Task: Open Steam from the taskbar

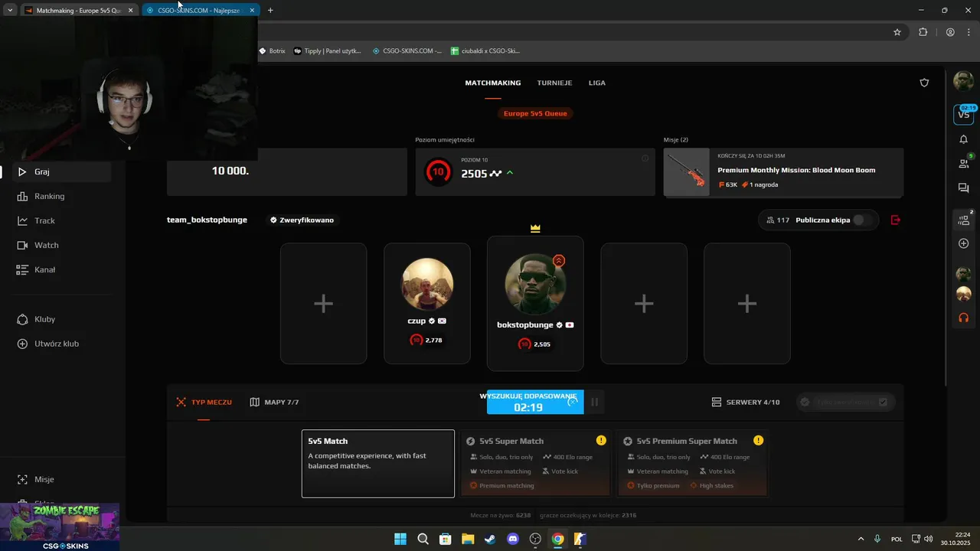Action: click(490, 539)
